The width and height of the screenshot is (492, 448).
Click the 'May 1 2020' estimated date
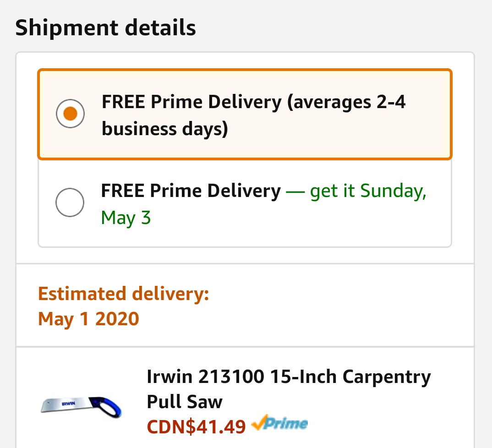88,318
